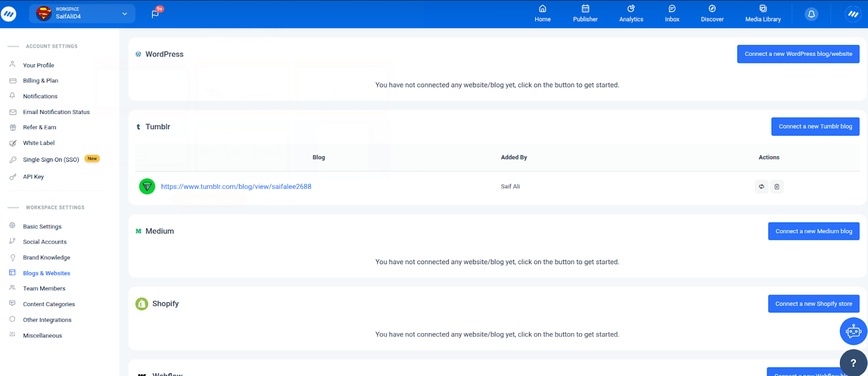Open Refer & Earn page
Image resolution: width=868 pixels, height=376 pixels.
tap(40, 127)
